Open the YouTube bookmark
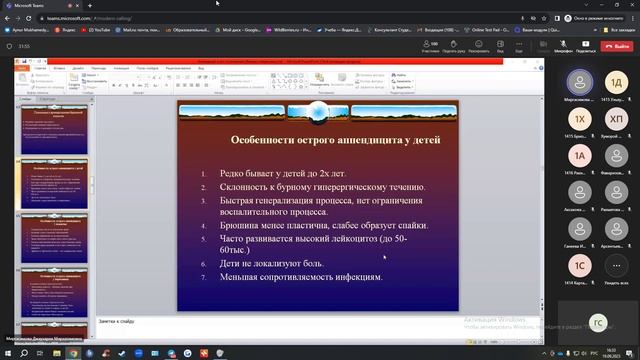 pyautogui.click(x=96, y=30)
